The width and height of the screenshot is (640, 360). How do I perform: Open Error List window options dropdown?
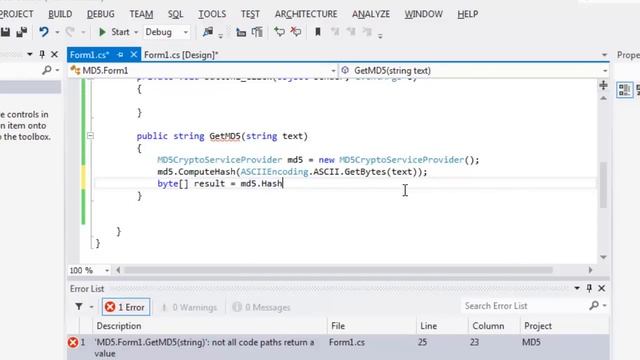coord(577,288)
